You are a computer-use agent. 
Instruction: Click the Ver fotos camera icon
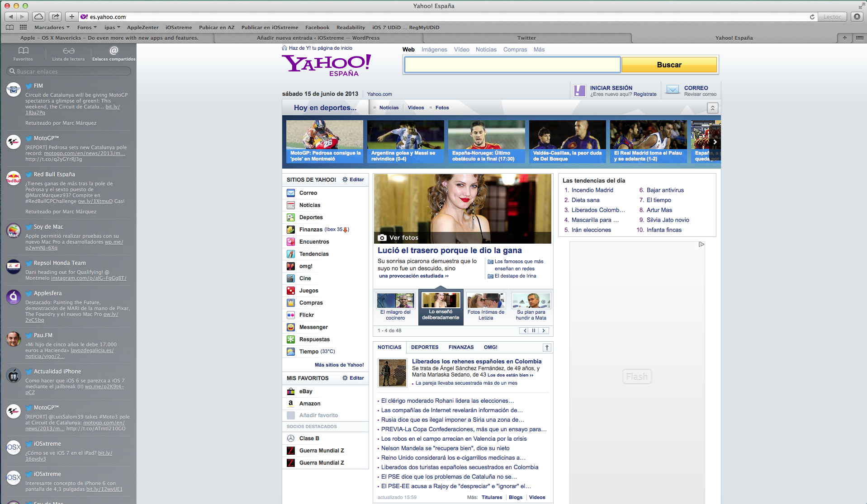[382, 238]
